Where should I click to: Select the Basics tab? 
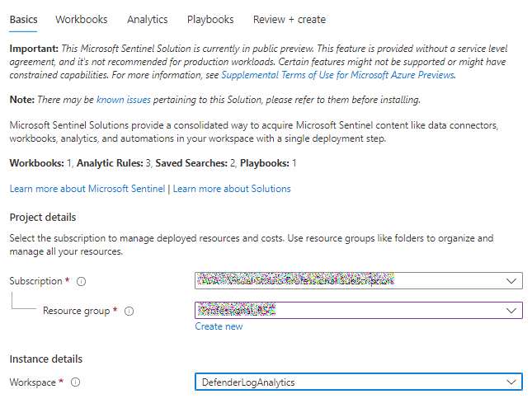23,19
